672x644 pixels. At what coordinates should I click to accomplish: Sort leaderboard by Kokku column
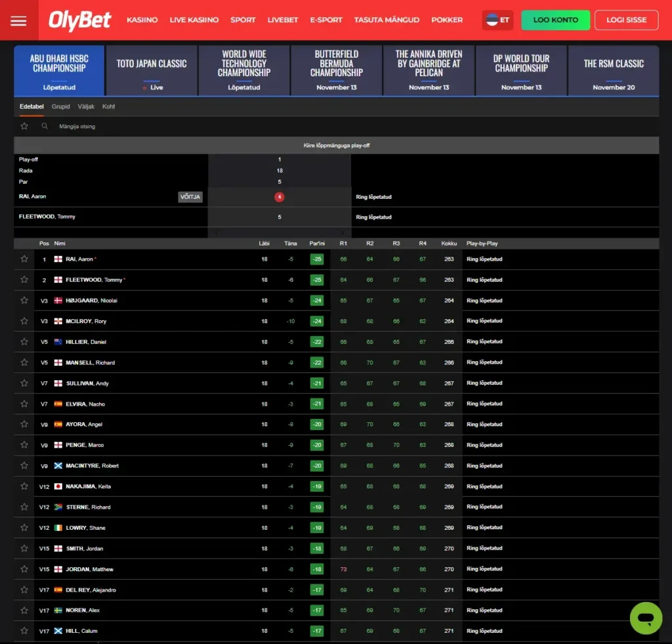pos(449,244)
